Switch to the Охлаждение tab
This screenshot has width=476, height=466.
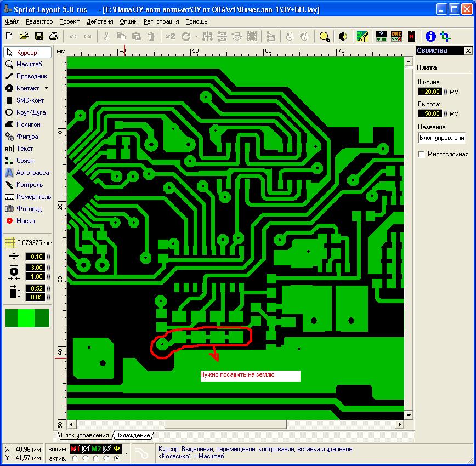pos(132,435)
